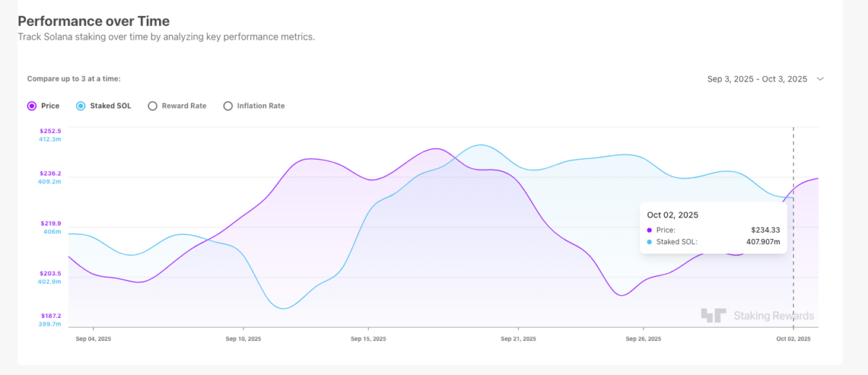Viewport: 868px width, 375px height.
Task: Enable the Reward Rate metric
Action: click(153, 106)
